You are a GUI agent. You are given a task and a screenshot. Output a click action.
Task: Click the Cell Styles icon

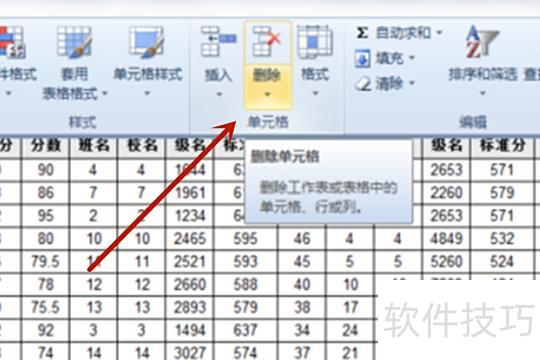pos(147,42)
